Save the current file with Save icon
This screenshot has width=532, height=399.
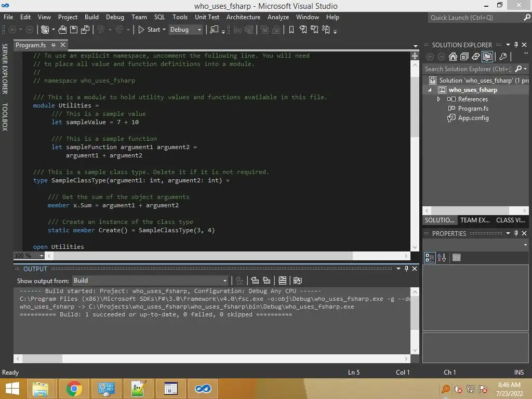click(x=74, y=30)
